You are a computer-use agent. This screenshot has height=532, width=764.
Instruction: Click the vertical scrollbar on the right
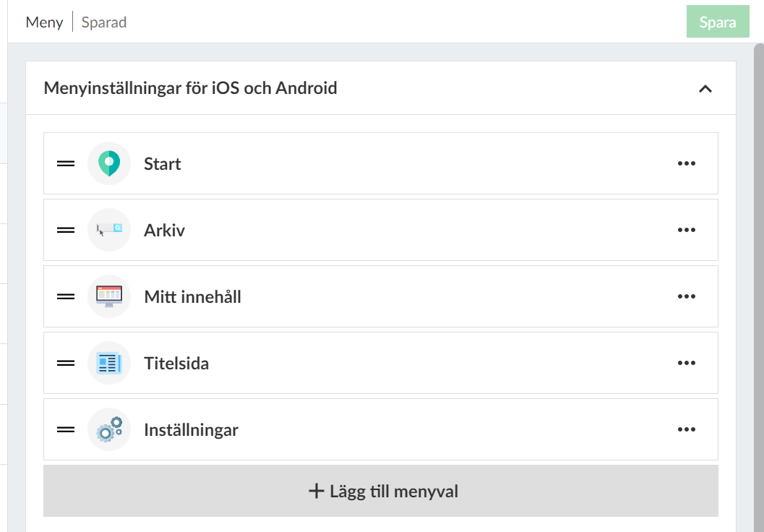(x=757, y=289)
